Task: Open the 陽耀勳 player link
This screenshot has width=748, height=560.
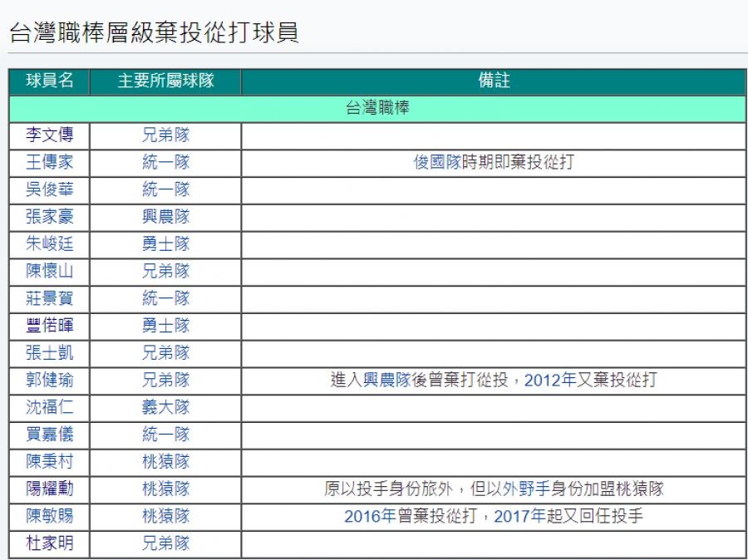Action: [x=50, y=489]
